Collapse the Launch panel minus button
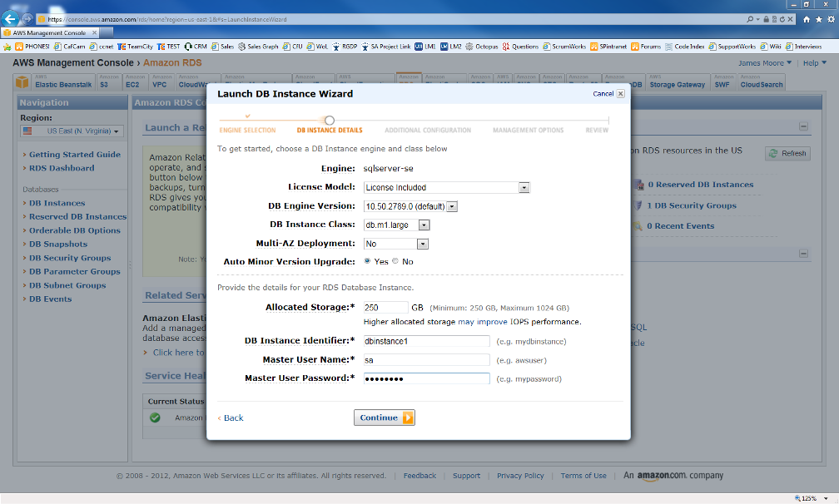The height and width of the screenshot is (504, 839). click(x=804, y=126)
